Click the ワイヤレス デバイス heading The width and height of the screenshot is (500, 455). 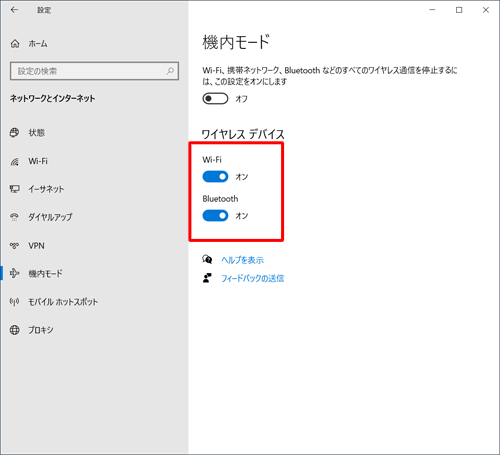(243, 134)
